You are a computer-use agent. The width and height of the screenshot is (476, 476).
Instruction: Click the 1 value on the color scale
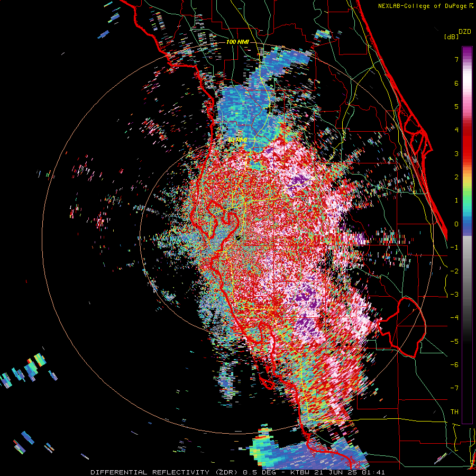(456, 200)
